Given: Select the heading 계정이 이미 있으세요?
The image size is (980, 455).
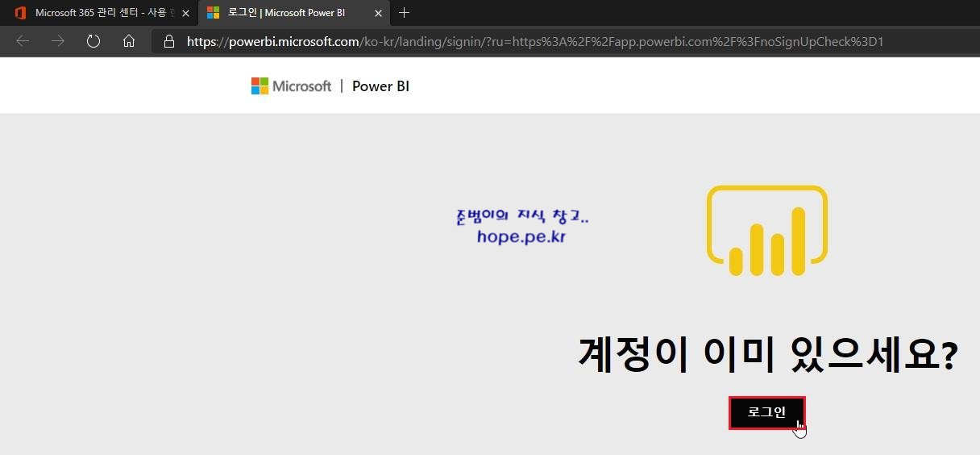Looking at the screenshot, I should [x=767, y=353].
